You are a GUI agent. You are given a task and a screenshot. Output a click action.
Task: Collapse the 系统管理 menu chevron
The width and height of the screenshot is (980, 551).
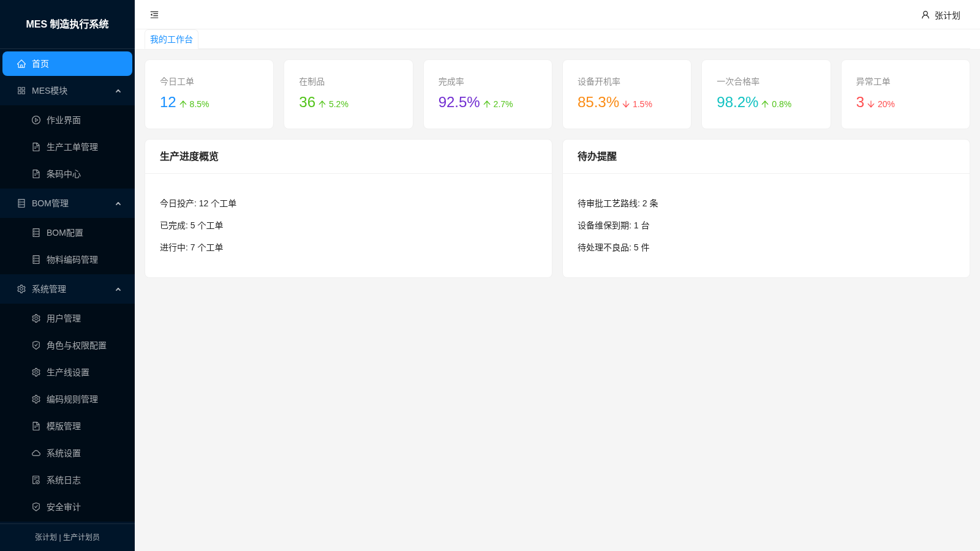click(118, 289)
